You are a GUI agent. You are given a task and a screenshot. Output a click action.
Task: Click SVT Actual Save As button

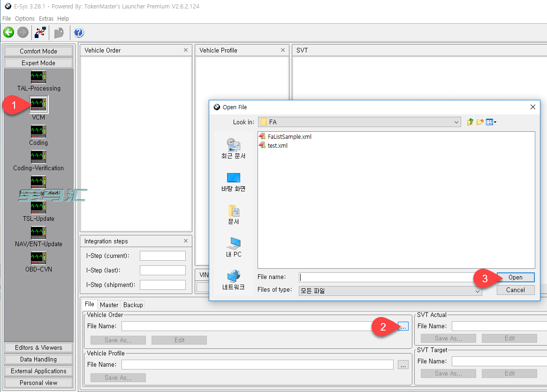[448, 338]
